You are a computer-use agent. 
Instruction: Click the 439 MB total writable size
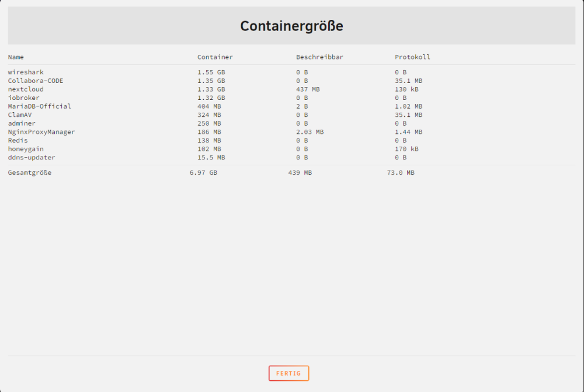[300, 172]
